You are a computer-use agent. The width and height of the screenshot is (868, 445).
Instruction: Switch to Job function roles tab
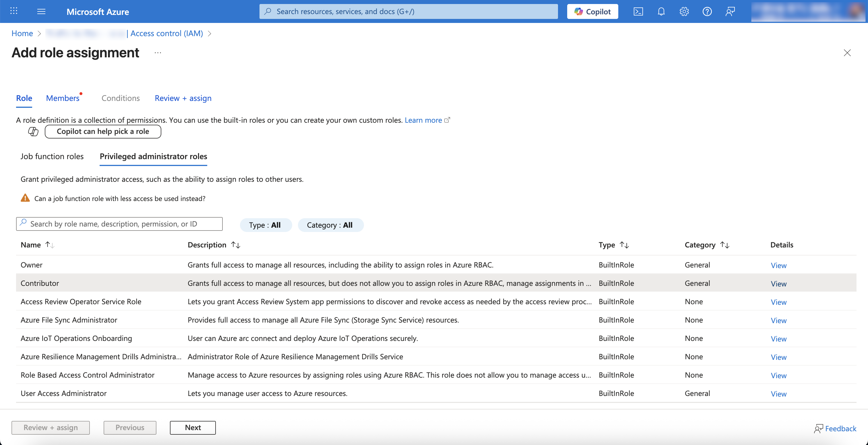(52, 156)
